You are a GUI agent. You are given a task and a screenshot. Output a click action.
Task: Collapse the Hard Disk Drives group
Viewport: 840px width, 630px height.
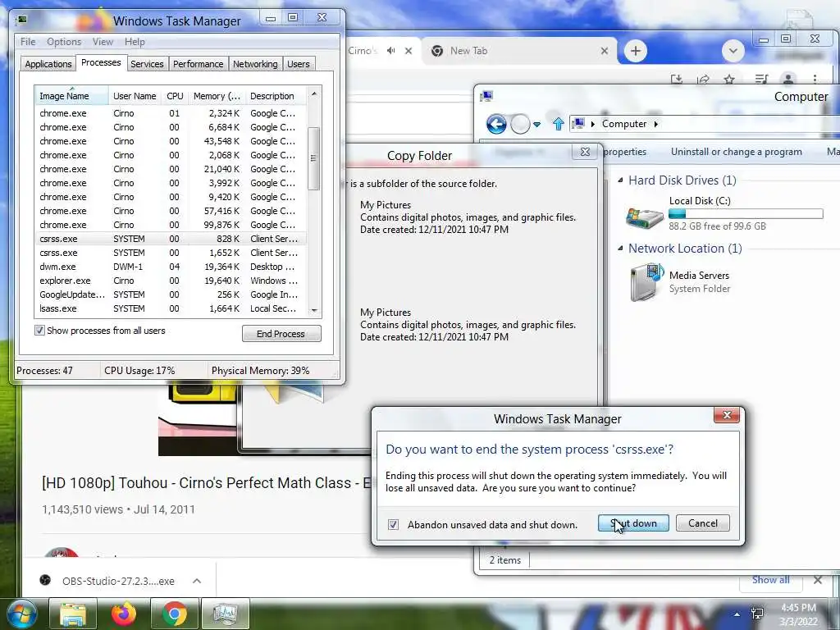(x=620, y=180)
